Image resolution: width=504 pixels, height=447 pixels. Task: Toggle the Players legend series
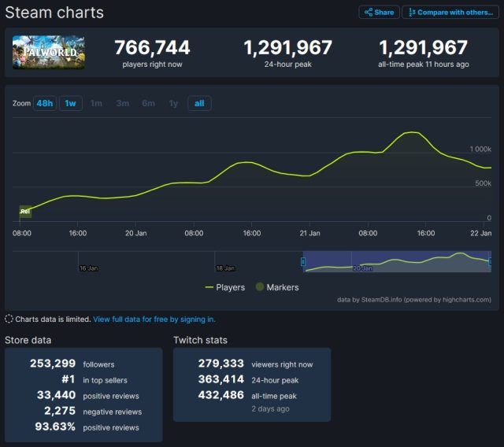pos(225,287)
